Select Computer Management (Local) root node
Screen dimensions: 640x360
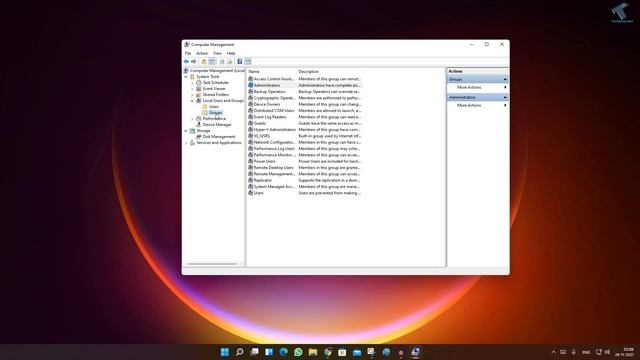[x=217, y=71]
